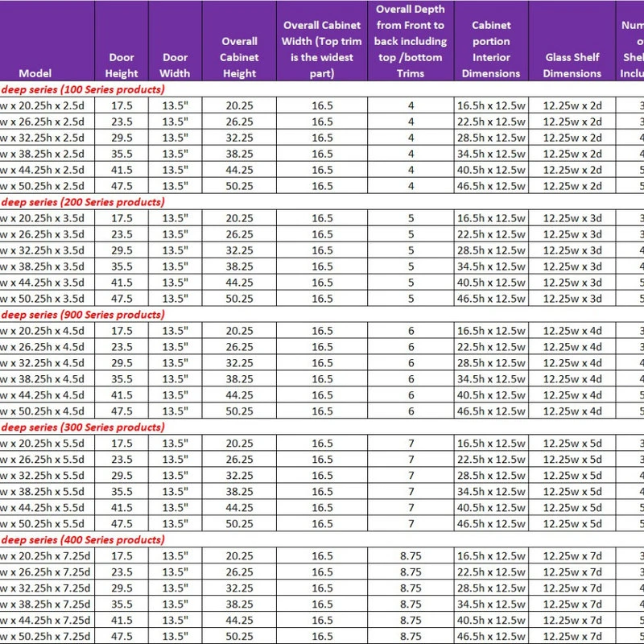This screenshot has width=644, height=644.
Task: Click the 900 Series products section heading
Action: click(82, 315)
